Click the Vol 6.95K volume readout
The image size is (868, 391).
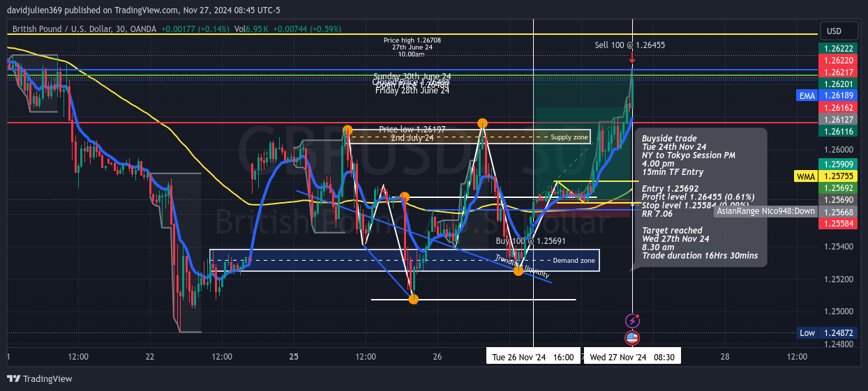click(x=251, y=29)
